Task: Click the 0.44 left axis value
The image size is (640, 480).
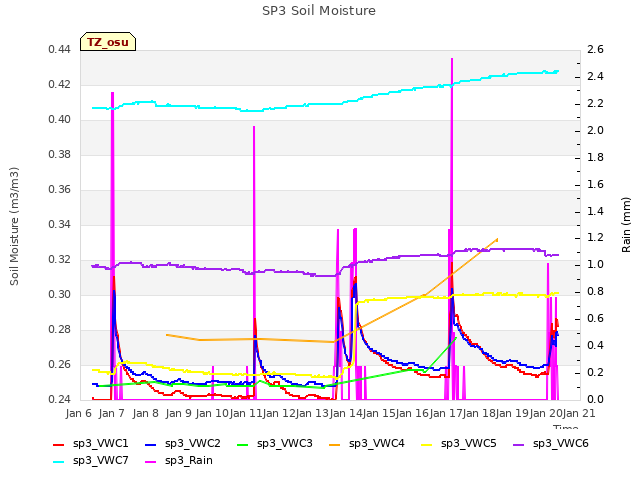Action: [60, 50]
